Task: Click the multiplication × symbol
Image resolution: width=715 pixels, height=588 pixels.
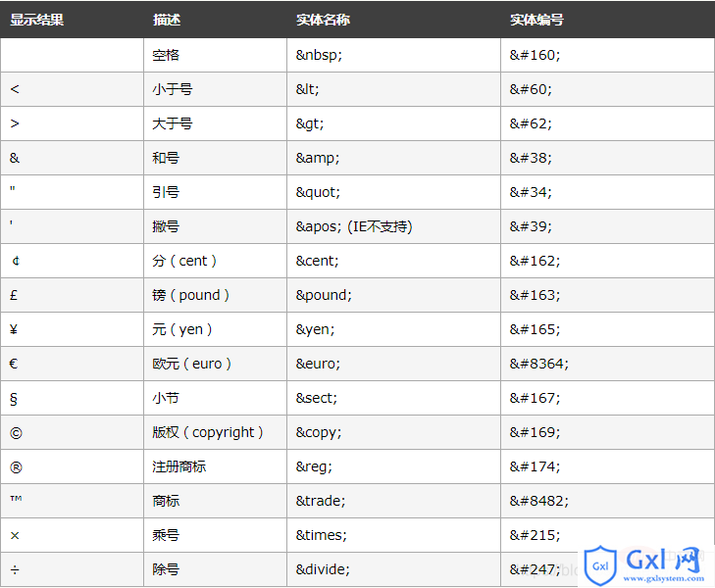Action: (x=15, y=536)
